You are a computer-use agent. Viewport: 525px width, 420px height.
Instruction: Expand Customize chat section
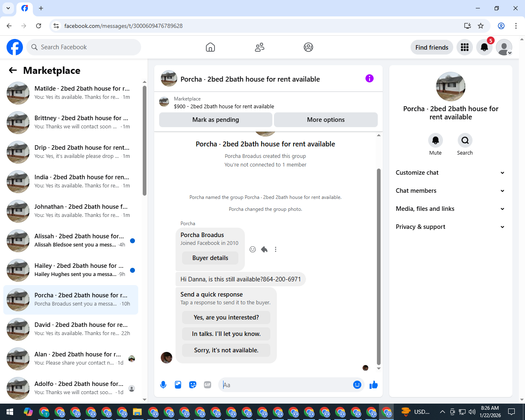pyautogui.click(x=450, y=173)
